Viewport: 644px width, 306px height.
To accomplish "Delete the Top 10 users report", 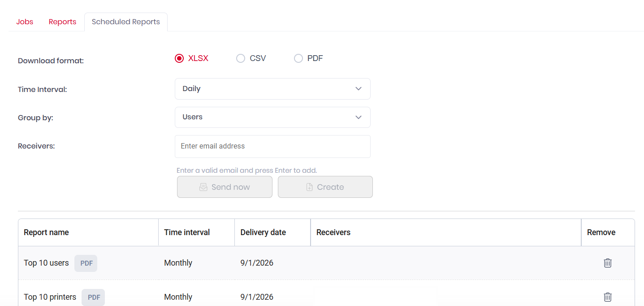I will [x=607, y=263].
